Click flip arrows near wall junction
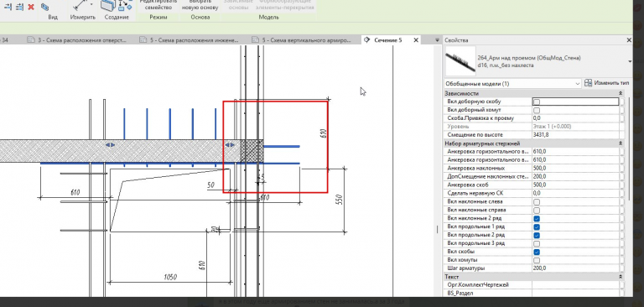Screen dimensions: 644x307 (x=230, y=144)
